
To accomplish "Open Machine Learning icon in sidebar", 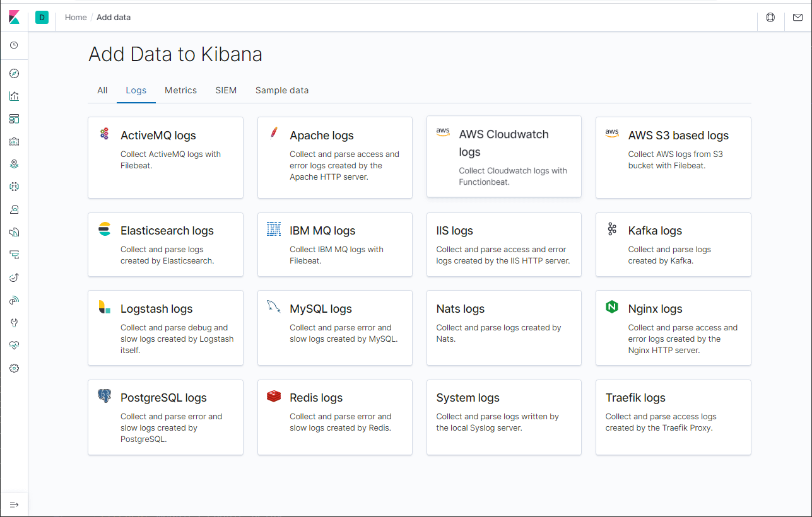I will click(14, 187).
